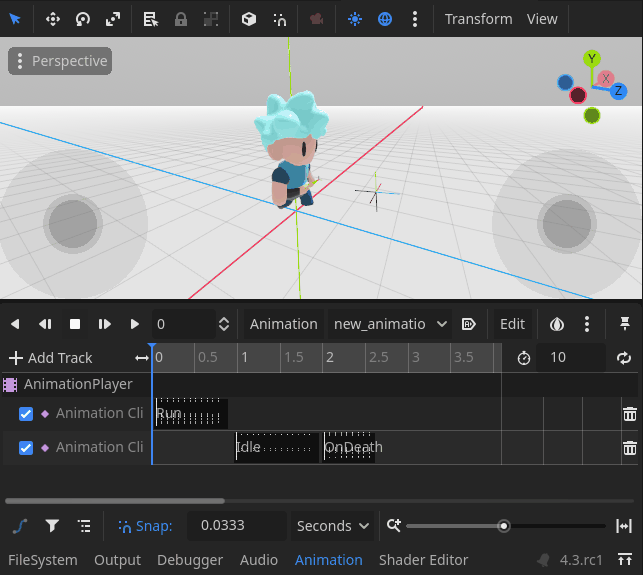Screen dimensions: 643x575
Task: Toggle bezier curve editor view
Action: pos(20,526)
